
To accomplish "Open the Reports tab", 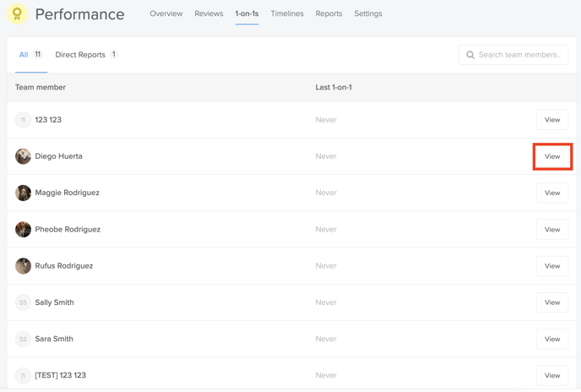I will click(x=329, y=14).
